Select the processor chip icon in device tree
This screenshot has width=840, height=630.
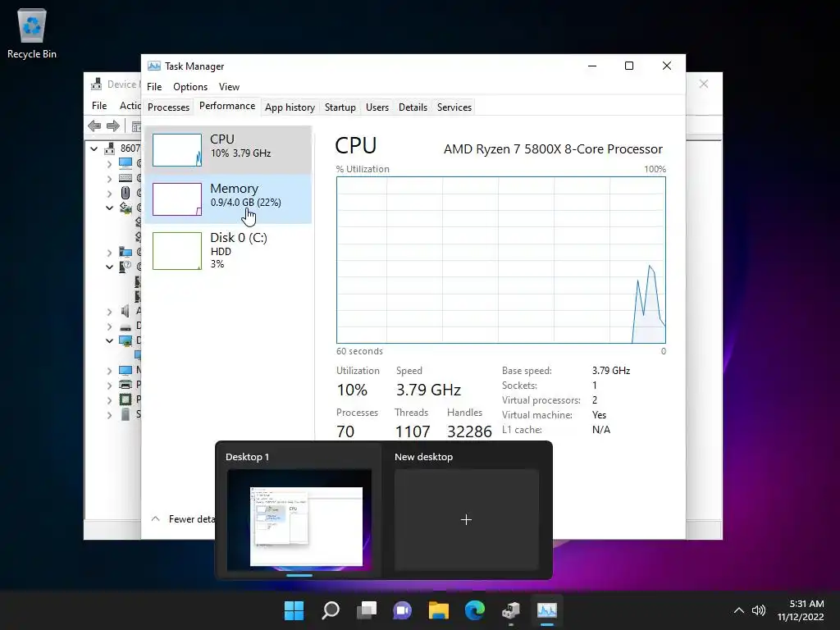click(x=126, y=399)
